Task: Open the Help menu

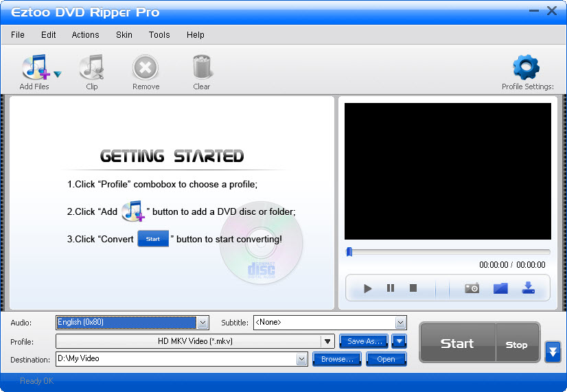Action: point(196,35)
